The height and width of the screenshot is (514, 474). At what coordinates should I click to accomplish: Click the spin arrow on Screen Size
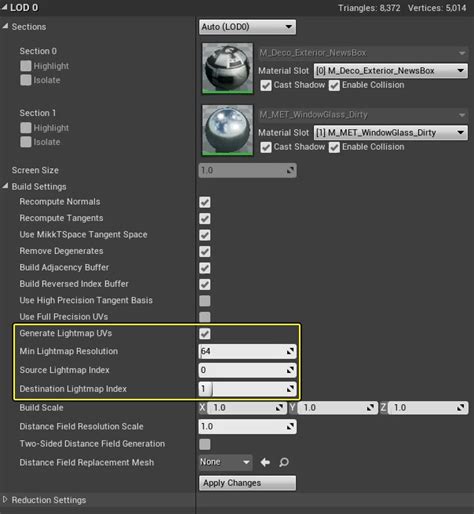[291, 170]
